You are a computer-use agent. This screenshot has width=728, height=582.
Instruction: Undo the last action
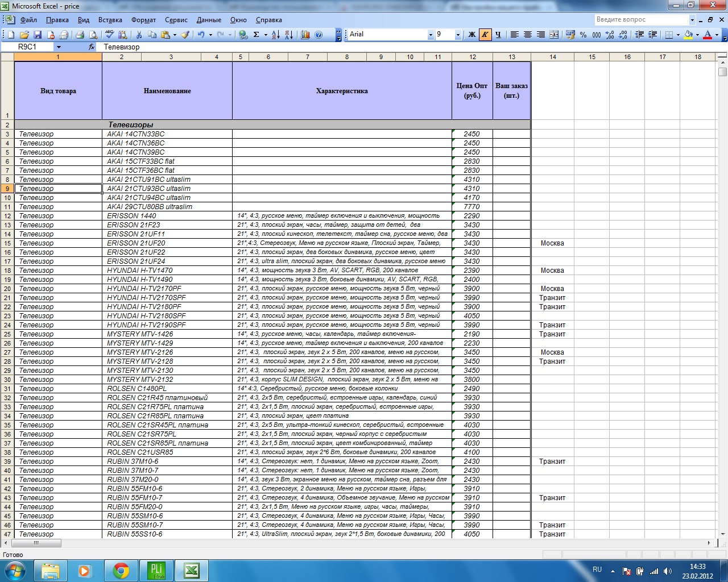(x=201, y=35)
